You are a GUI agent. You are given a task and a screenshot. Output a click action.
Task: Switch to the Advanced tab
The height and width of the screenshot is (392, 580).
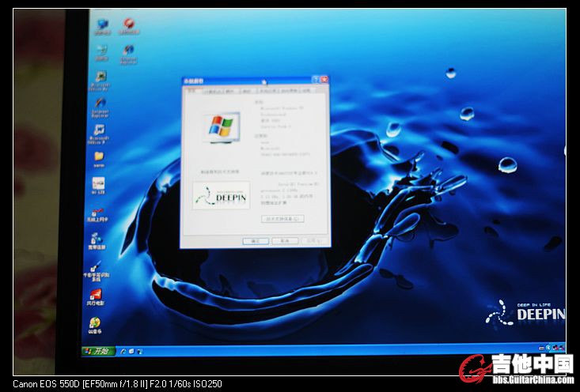(247, 91)
